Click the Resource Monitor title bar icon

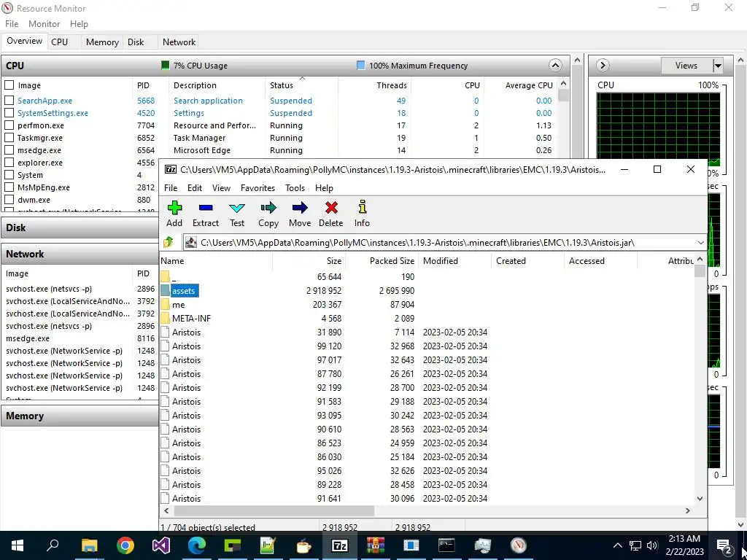pos(7,8)
